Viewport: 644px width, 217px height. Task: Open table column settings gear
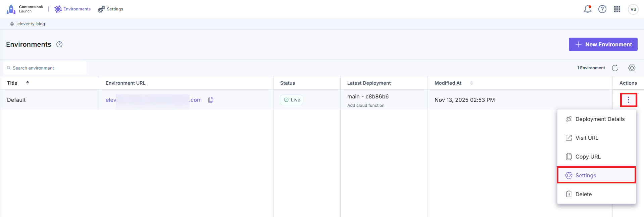(x=632, y=68)
